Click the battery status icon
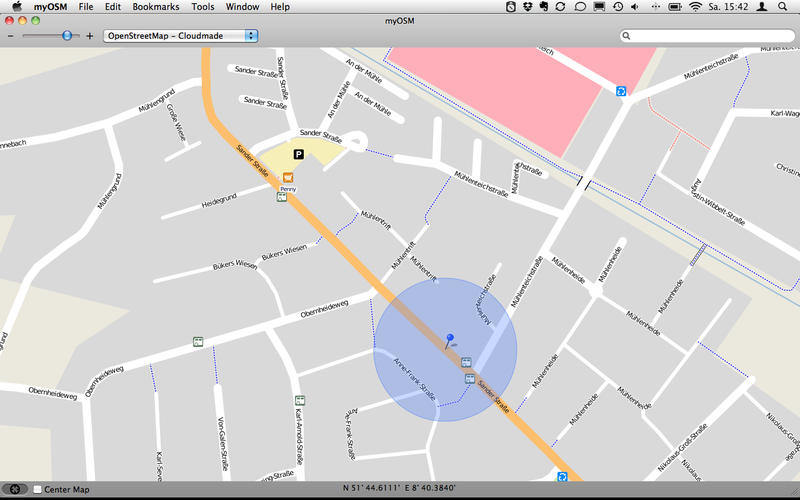Screen dimensions: 800x500 coord(675,7)
